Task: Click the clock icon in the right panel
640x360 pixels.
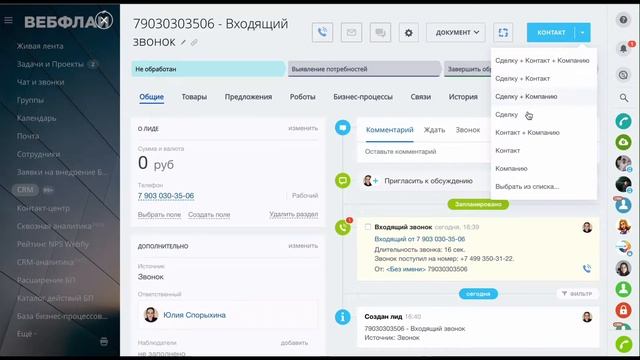Action: pyautogui.click(x=623, y=75)
